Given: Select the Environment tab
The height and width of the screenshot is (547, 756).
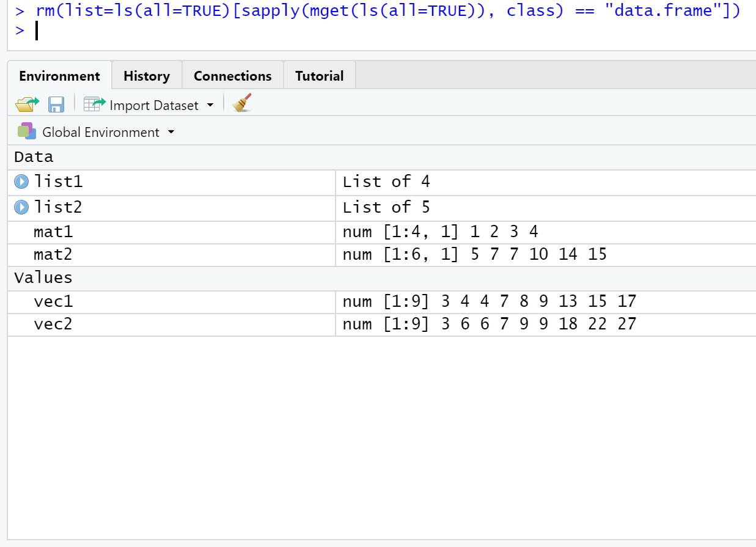Looking at the screenshot, I should pos(59,76).
